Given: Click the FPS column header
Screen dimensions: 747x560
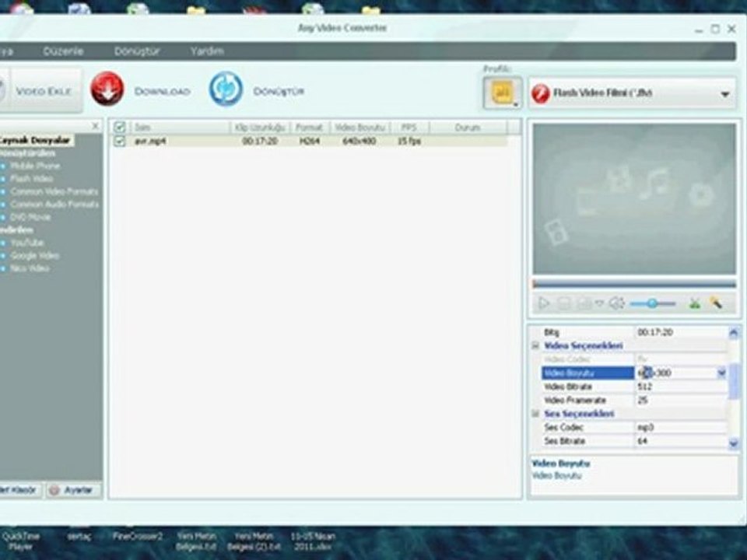Looking at the screenshot, I should coord(409,127).
